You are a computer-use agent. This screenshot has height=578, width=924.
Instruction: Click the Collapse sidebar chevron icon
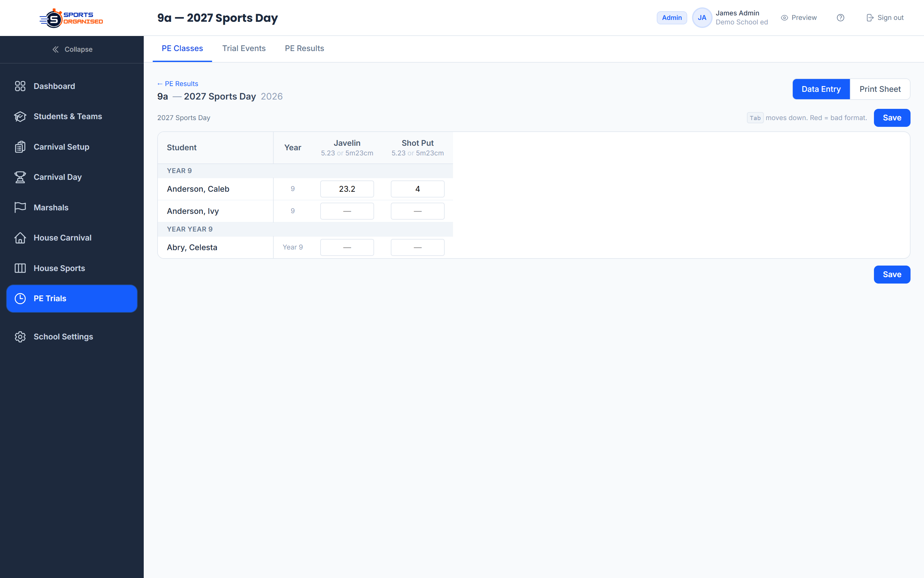pyautogui.click(x=56, y=49)
